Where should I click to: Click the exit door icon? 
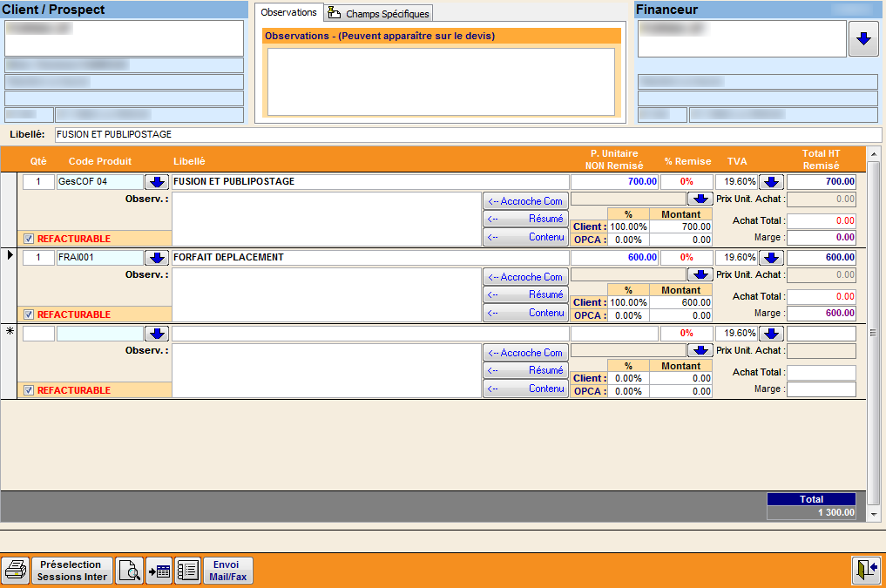[864, 571]
